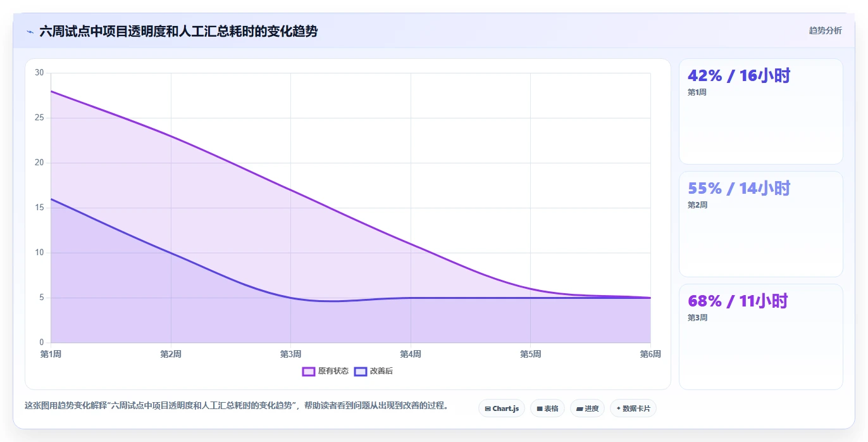Click the chart title 六周试点中项目透明度

click(x=178, y=31)
